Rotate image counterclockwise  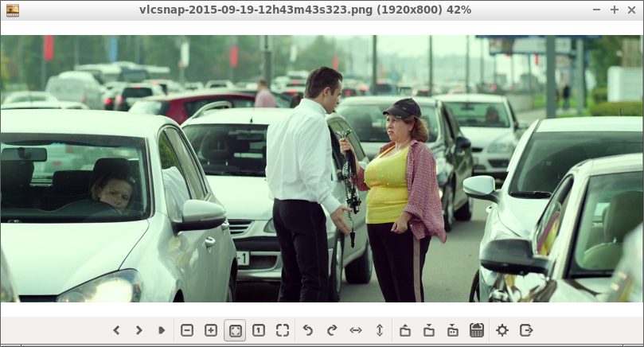point(308,330)
